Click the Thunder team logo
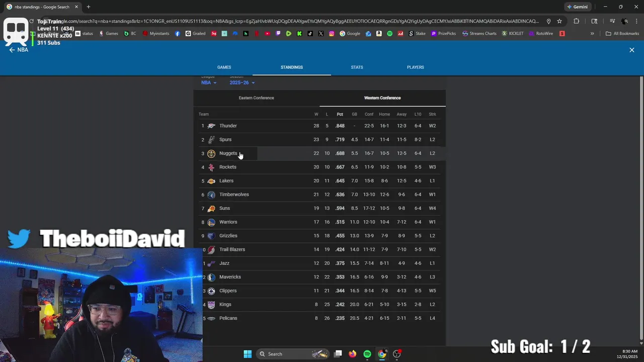 (x=211, y=126)
